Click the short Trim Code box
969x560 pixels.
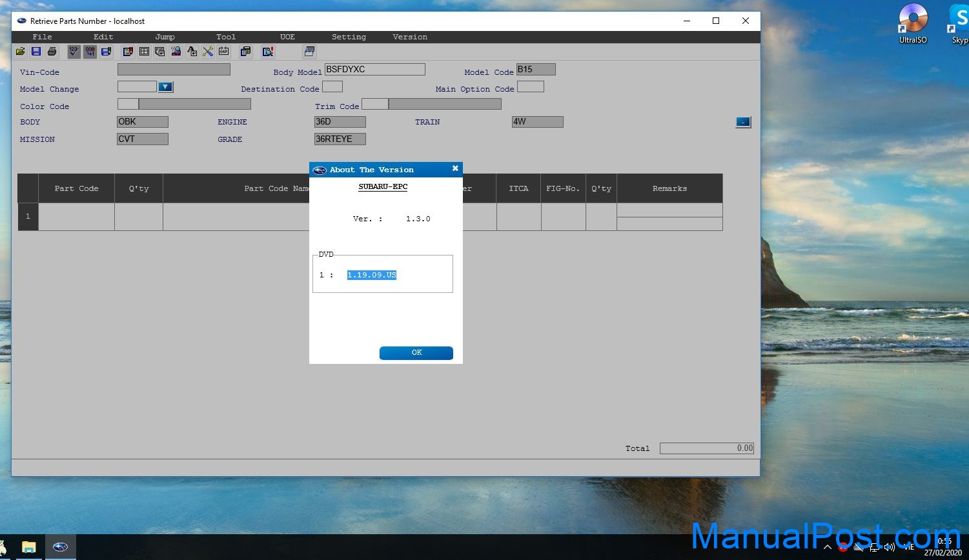pyautogui.click(x=375, y=104)
